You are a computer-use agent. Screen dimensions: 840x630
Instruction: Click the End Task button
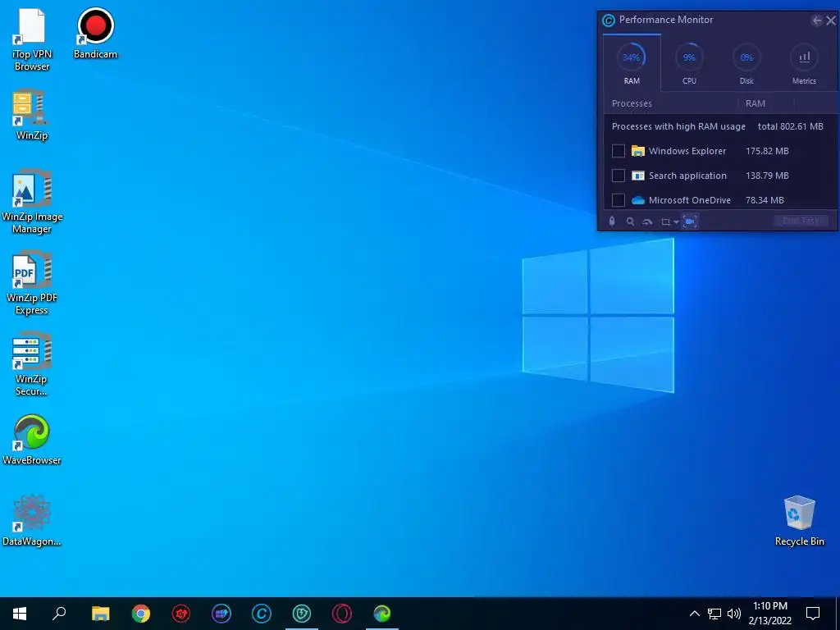tap(801, 221)
